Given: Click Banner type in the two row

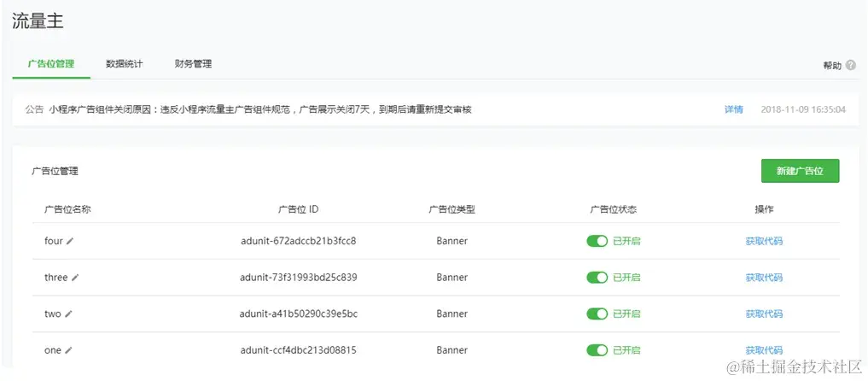Looking at the screenshot, I should click(451, 314).
